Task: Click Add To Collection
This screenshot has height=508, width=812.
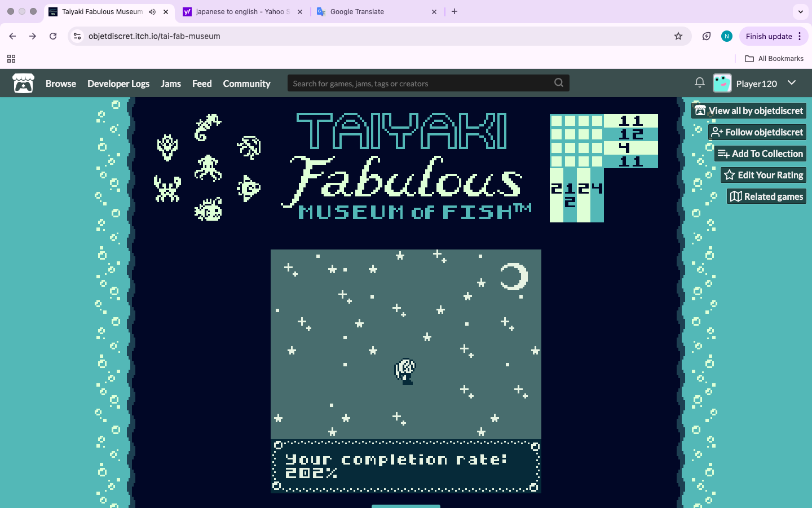Action: coord(761,154)
